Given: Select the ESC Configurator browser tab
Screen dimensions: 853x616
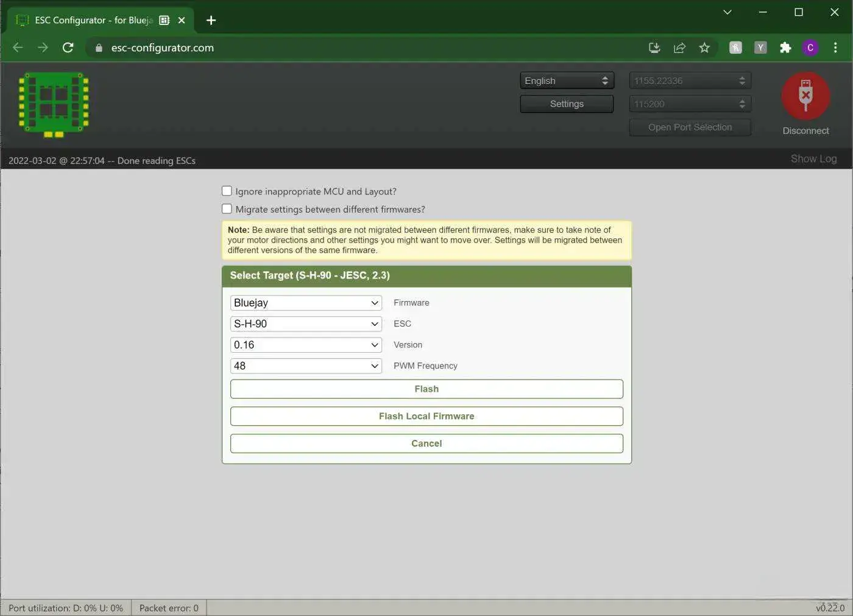Looking at the screenshot, I should (x=91, y=19).
